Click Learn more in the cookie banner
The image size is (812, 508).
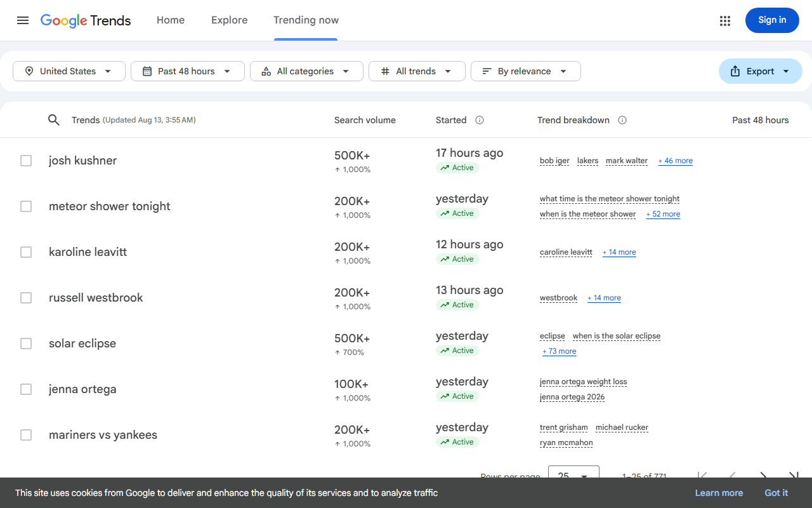[719, 493]
